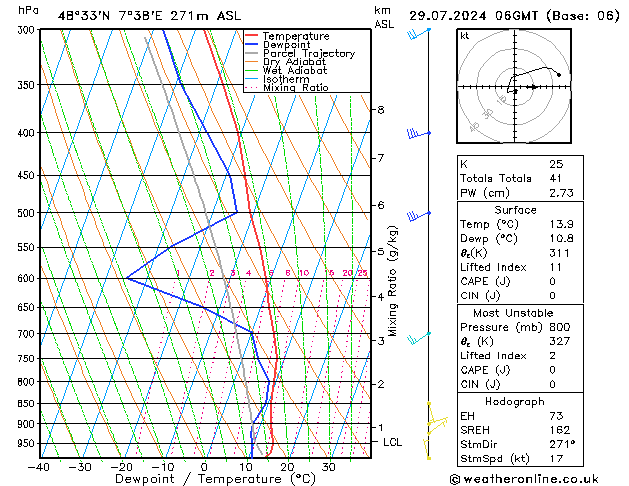Click the 'Mixing Ratio (g/kg)' vertical label
Viewport: 629px width, 486px height.
click(392, 281)
